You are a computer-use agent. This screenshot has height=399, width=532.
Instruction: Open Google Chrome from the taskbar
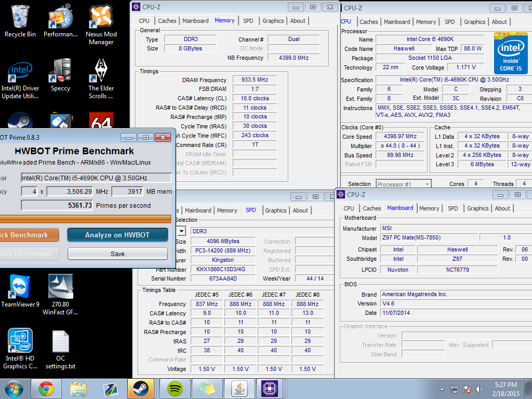click(46, 389)
